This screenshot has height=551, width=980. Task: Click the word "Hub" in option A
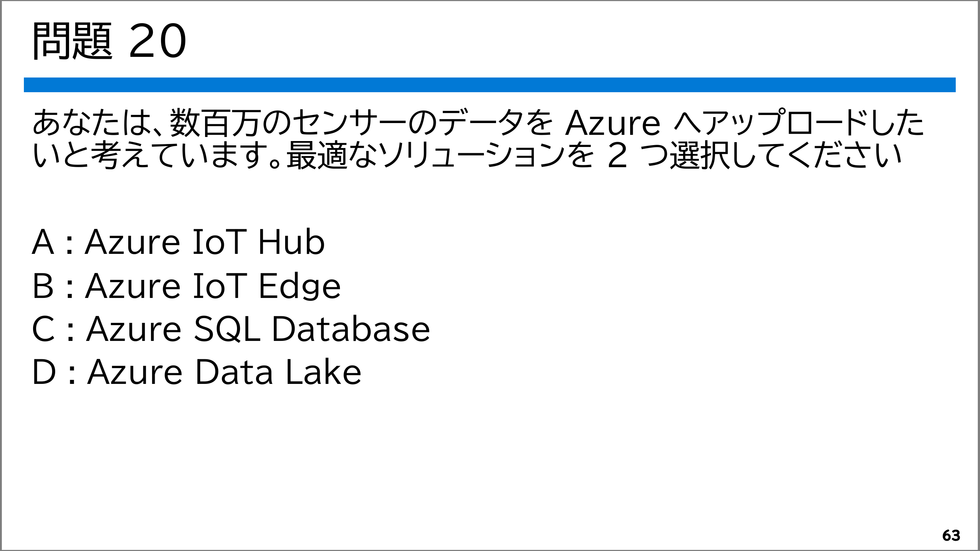coord(291,242)
